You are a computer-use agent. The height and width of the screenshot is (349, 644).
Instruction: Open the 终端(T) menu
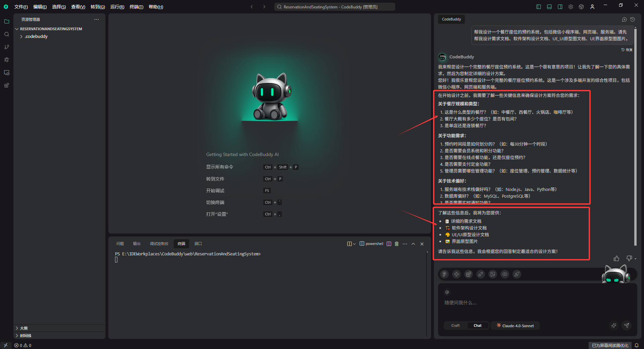pos(136,7)
